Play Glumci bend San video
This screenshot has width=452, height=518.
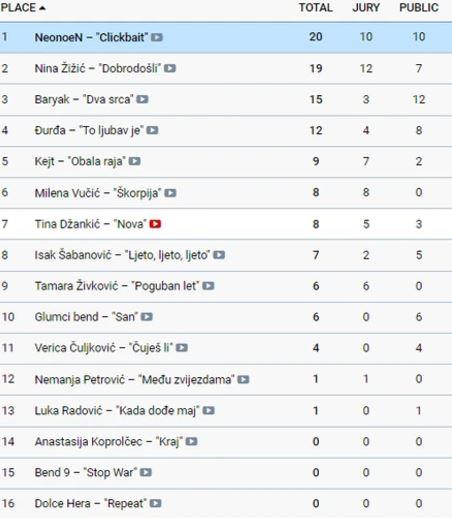tap(147, 317)
